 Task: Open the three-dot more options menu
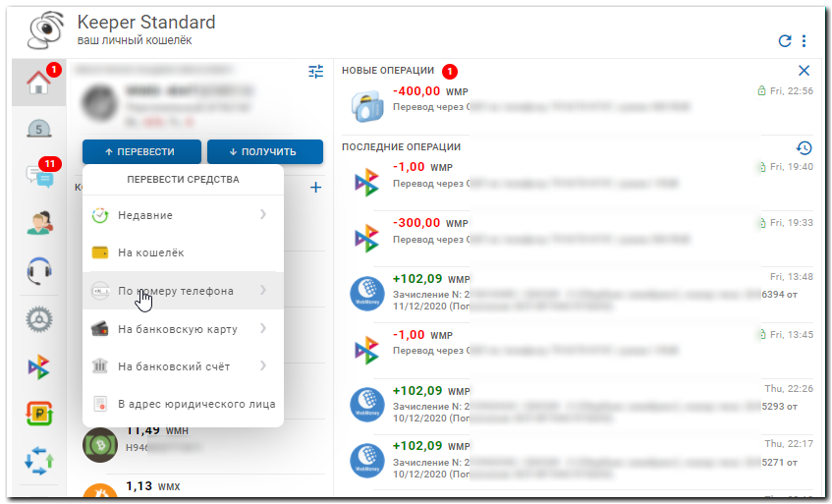pos(804,41)
